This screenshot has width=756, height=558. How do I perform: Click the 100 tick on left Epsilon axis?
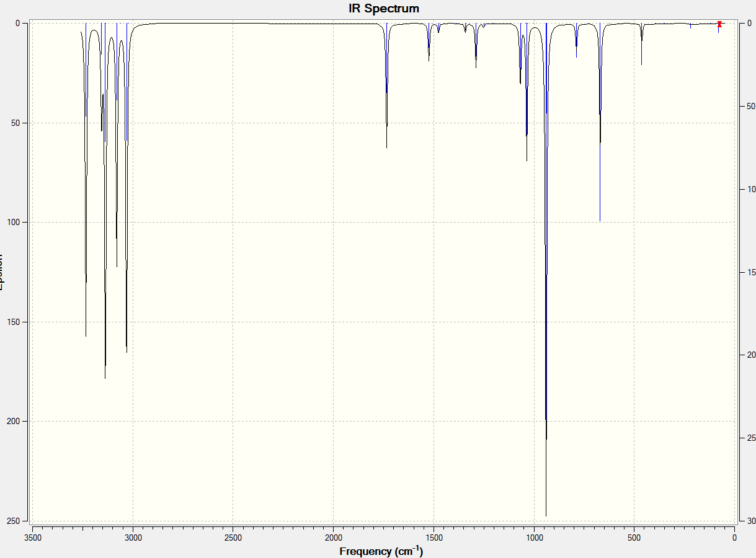click(x=13, y=223)
